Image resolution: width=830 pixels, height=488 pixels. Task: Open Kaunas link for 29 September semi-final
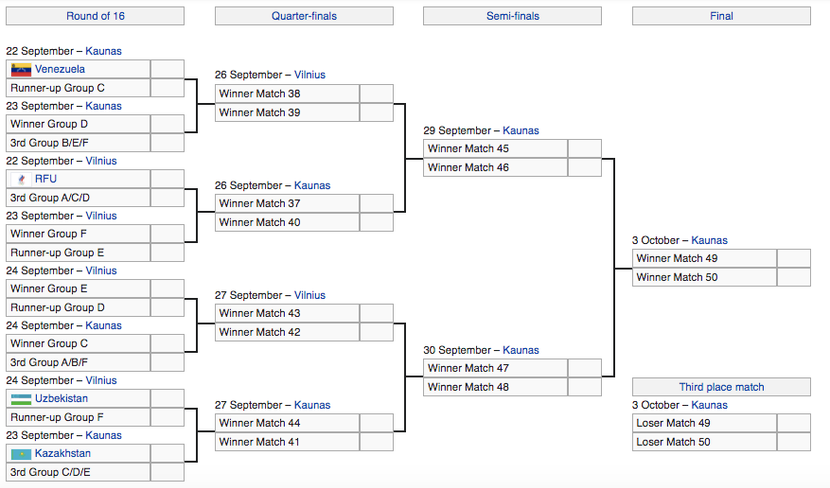coord(520,130)
